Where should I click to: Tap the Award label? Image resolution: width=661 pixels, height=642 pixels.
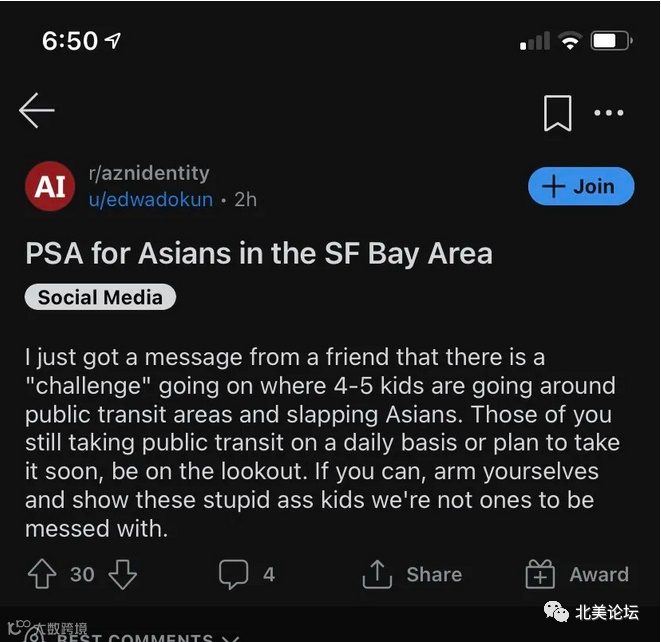599,575
